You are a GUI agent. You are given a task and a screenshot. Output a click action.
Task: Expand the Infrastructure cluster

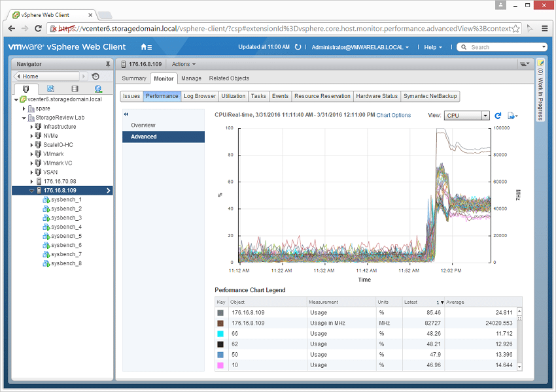pyautogui.click(x=31, y=127)
